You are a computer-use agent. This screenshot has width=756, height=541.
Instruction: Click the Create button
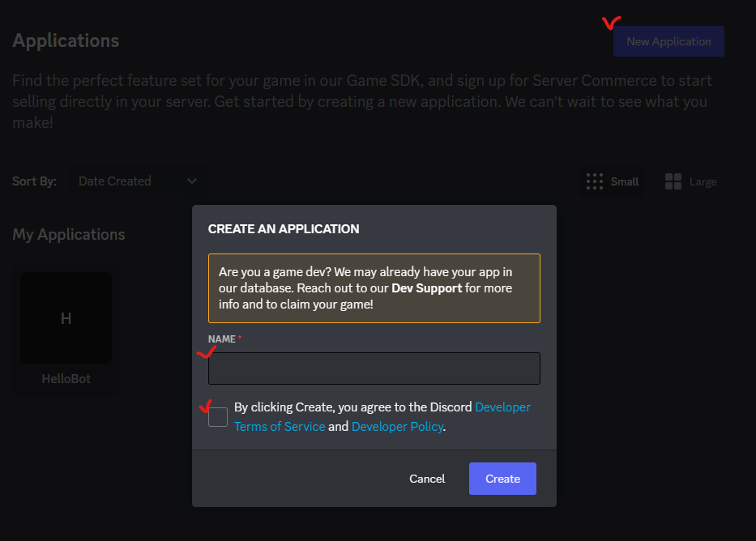coord(502,479)
